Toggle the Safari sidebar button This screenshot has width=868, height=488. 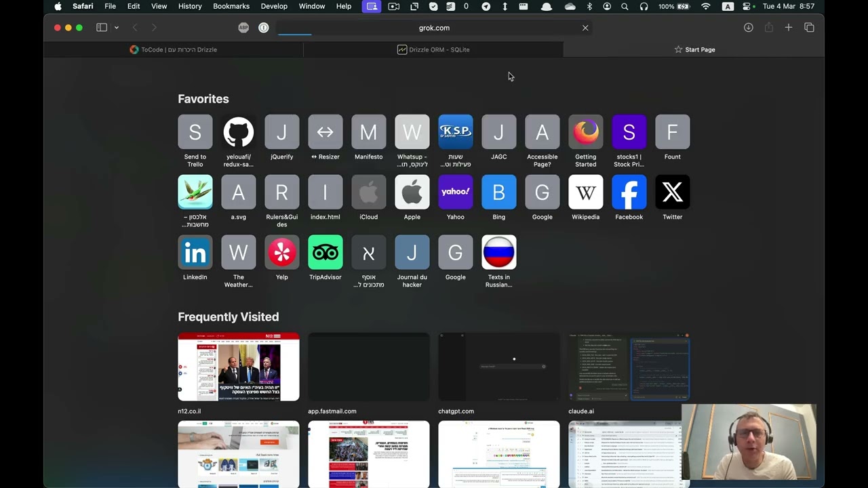tap(102, 28)
